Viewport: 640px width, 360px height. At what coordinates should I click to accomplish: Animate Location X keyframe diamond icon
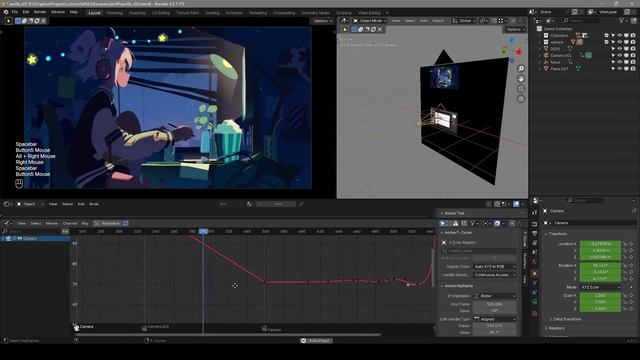[x=631, y=244]
